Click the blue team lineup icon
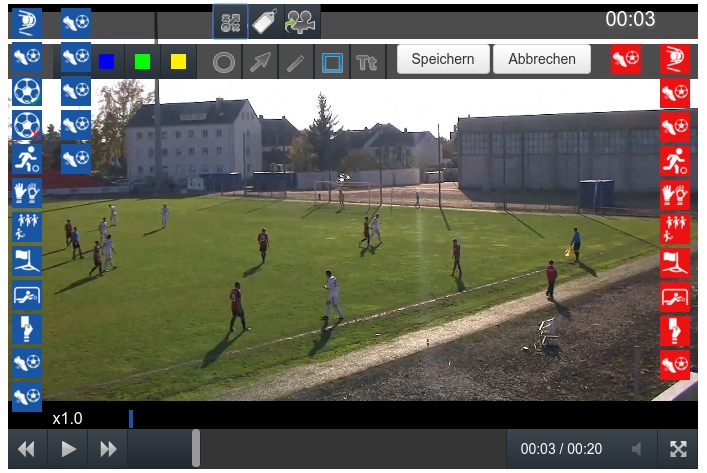Image resolution: width=707 pixels, height=473 pixels. pyautogui.click(x=27, y=227)
